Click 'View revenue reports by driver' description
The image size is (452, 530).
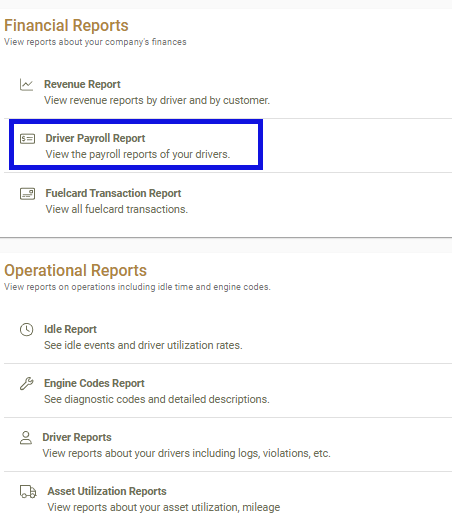[x=157, y=100]
